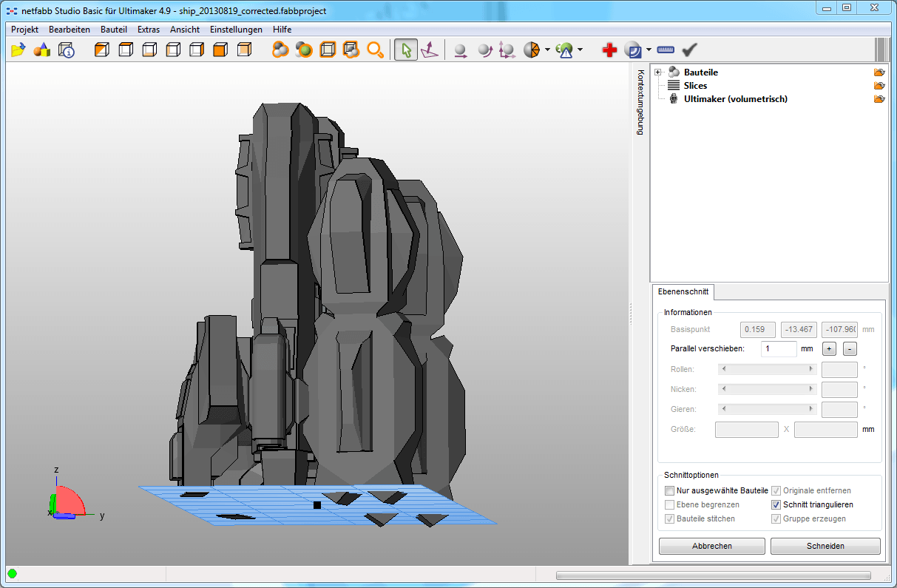897x588 pixels.
Task: Click the Schneiden button
Action: click(825, 546)
